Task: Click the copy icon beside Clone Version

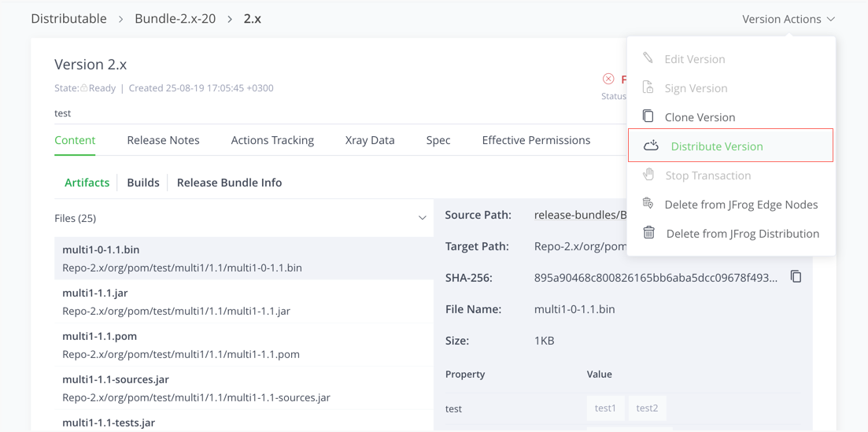Action: [x=648, y=116]
